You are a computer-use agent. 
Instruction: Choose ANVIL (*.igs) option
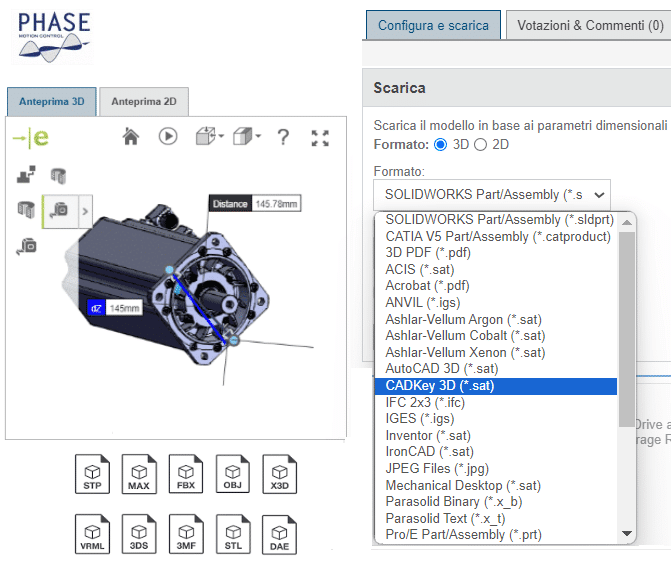[496, 303]
